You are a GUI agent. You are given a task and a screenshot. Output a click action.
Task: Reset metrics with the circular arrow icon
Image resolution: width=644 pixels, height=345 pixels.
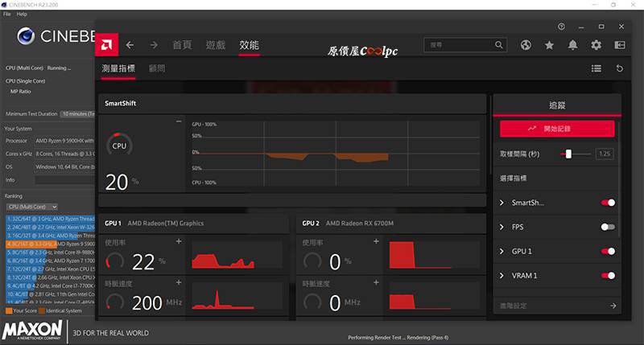pos(620,68)
